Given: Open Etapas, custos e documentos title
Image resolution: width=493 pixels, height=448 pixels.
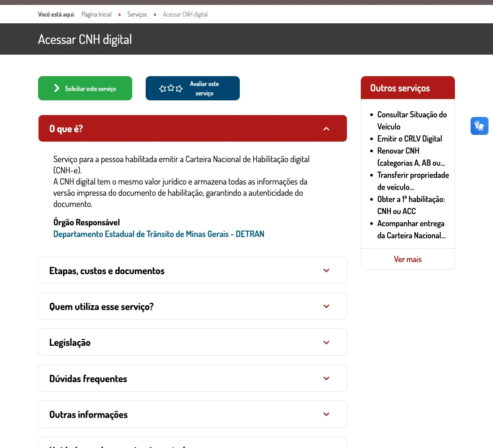Looking at the screenshot, I should tap(107, 271).
